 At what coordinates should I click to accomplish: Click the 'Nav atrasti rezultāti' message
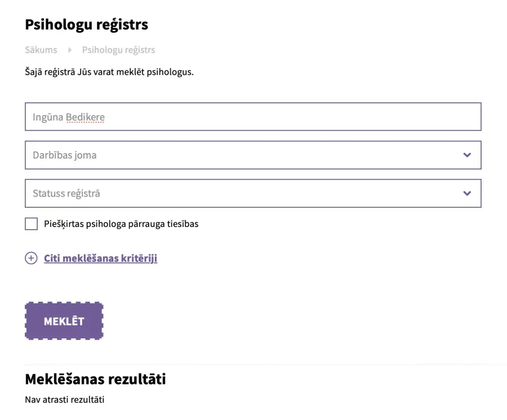click(65, 400)
